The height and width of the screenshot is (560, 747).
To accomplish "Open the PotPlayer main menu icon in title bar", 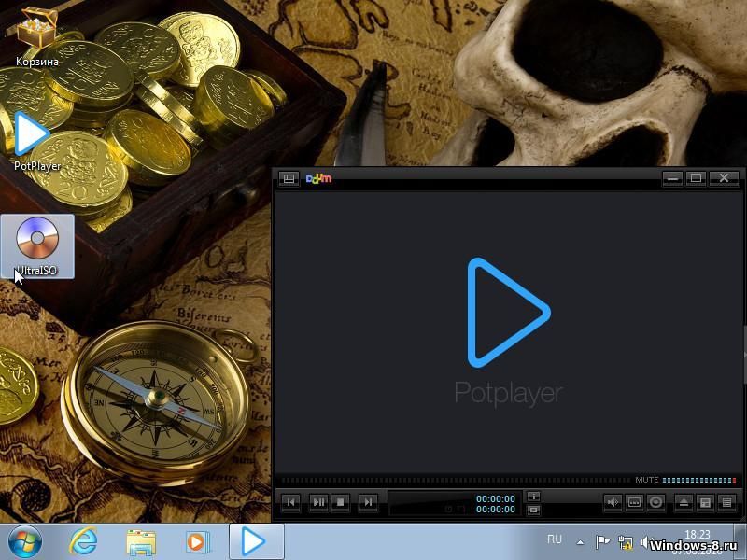I will [x=289, y=178].
